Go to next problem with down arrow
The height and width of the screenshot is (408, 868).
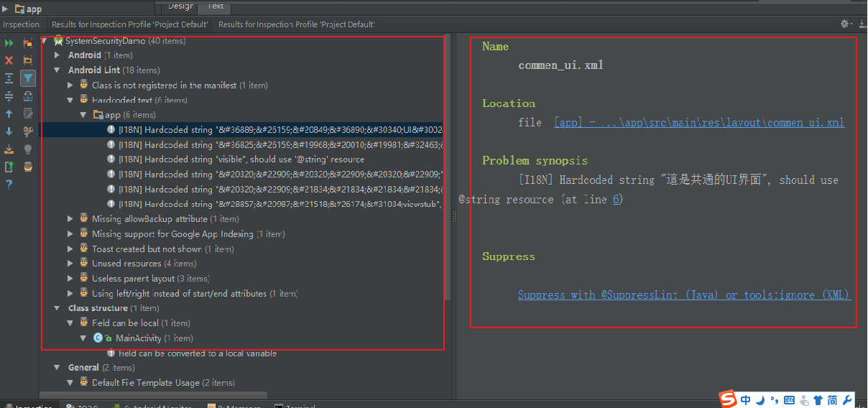[9, 131]
